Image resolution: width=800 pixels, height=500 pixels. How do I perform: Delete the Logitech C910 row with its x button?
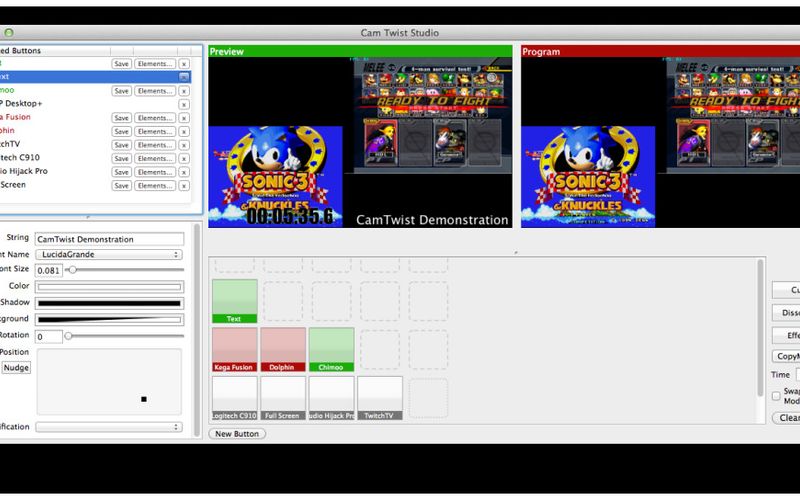[x=184, y=158]
